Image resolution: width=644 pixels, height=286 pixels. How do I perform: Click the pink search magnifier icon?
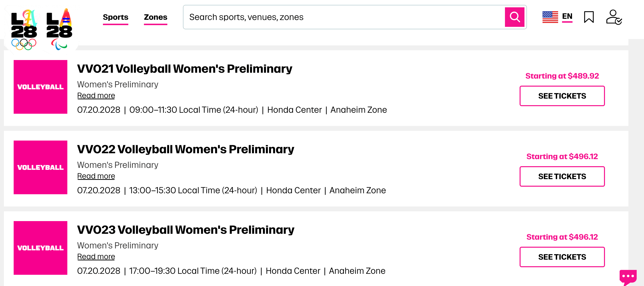pos(514,17)
